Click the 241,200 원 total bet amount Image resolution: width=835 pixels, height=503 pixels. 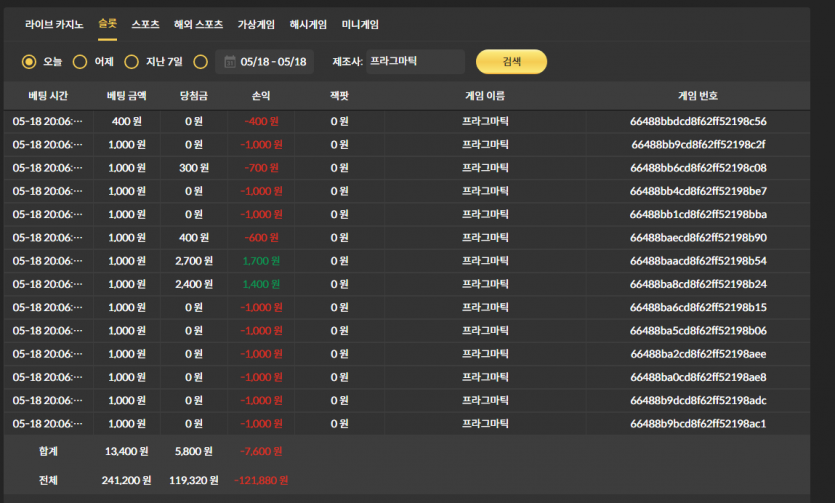point(127,480)
